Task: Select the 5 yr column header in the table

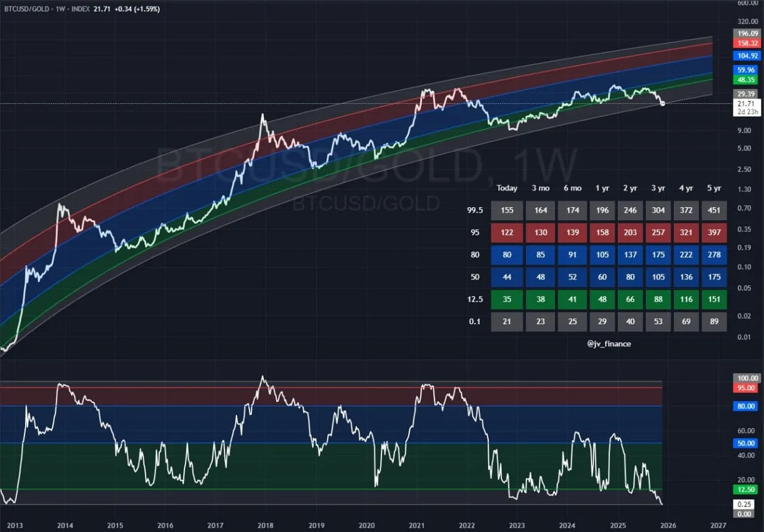Action: point(714,188)
